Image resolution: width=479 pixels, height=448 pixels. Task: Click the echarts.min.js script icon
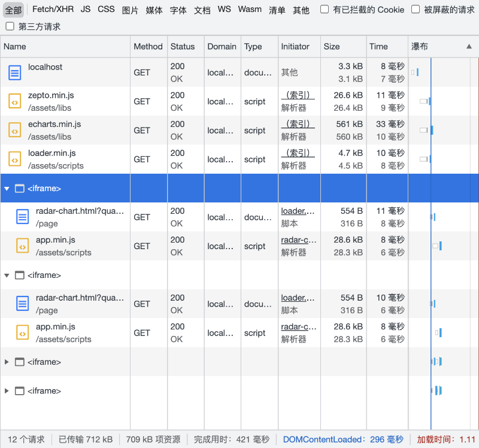pyautogui.click(x=14, y=130)
